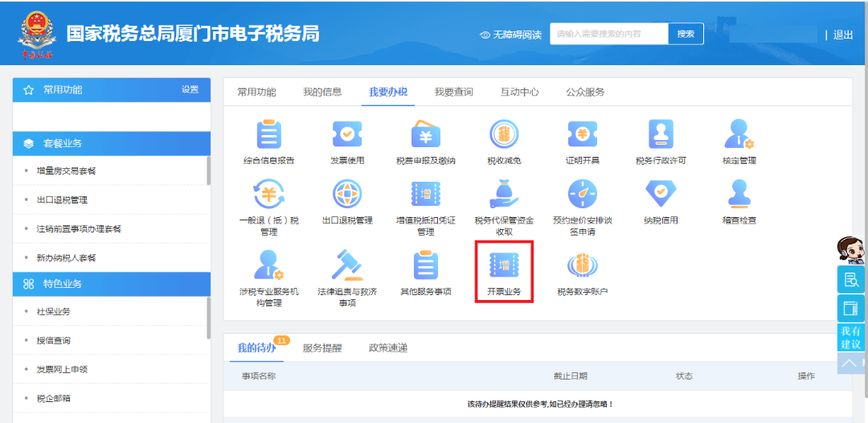Open 发票使用 service icon

[347, 134]
